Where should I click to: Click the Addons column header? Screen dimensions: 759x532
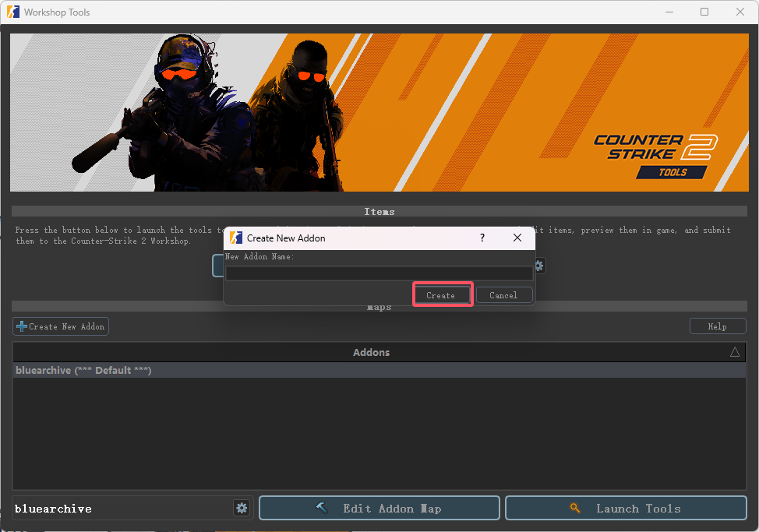[x=371, y=352]
